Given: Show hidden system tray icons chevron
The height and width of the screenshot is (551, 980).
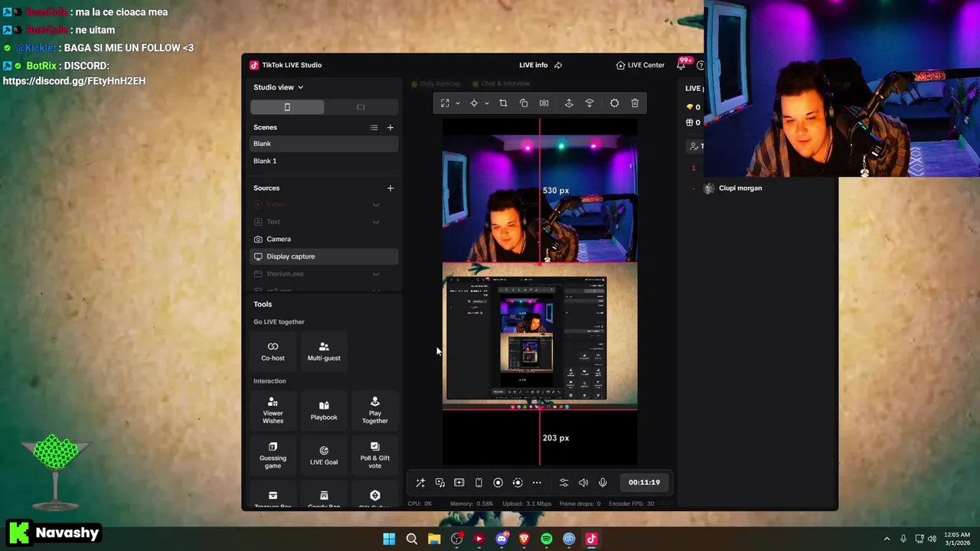Looking at the screenshot, I should (887, 539).
